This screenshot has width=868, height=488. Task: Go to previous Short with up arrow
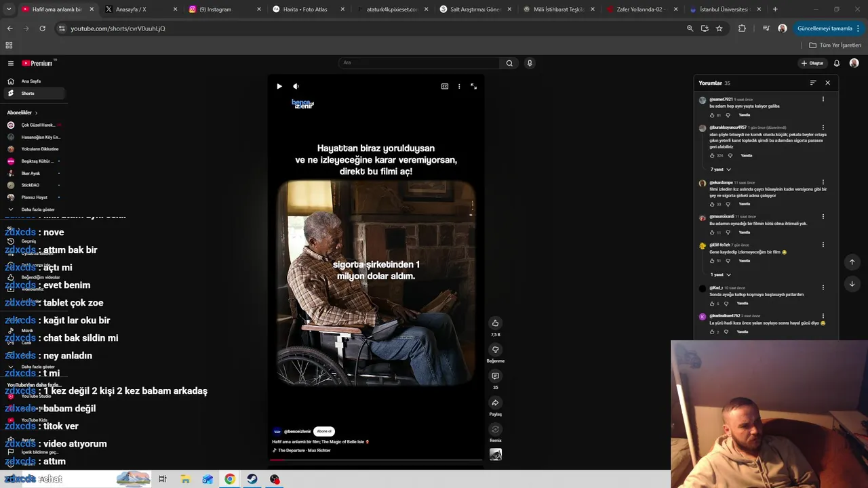(852, 262)
